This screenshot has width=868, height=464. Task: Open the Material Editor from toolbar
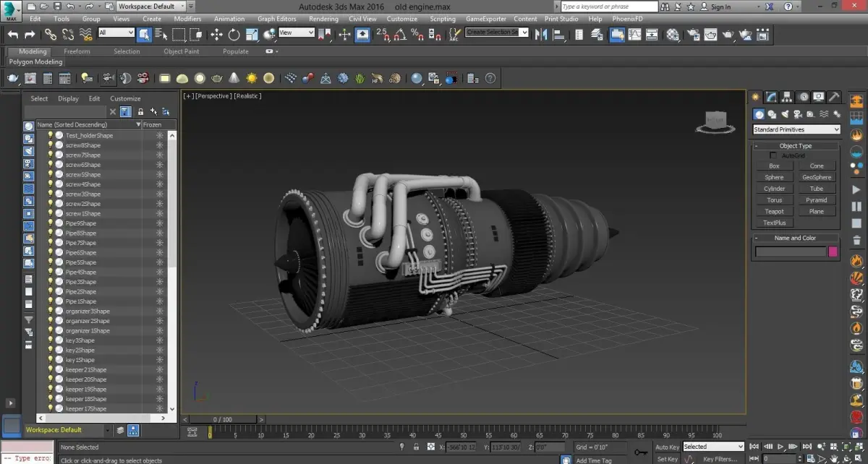(673, 34)
